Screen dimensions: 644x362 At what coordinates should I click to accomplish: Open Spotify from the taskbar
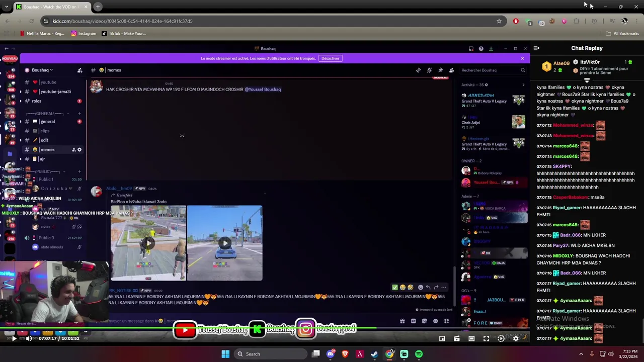pyautogui.click(x=419, y=354)
